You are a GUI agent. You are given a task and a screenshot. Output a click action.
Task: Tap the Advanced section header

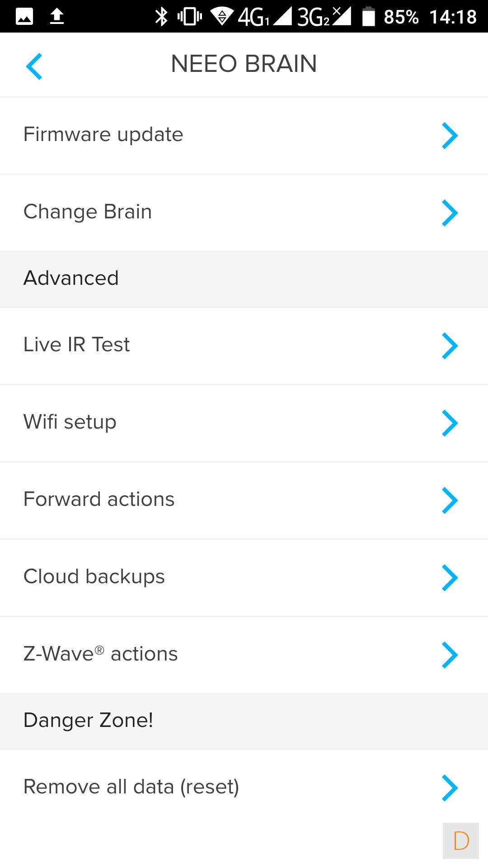[x=71, y=278]
